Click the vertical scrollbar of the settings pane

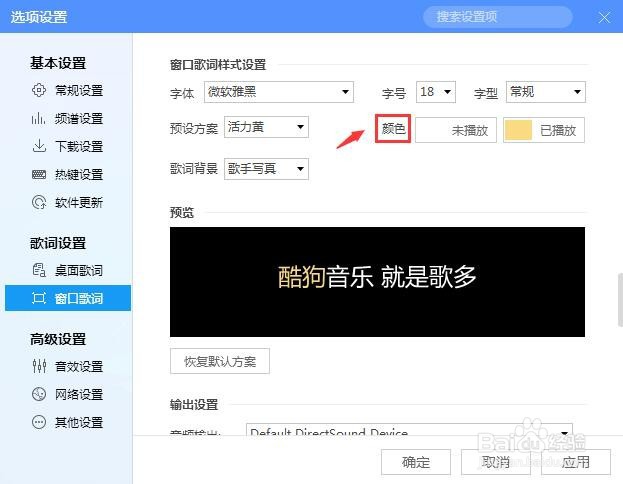(620, 300)
